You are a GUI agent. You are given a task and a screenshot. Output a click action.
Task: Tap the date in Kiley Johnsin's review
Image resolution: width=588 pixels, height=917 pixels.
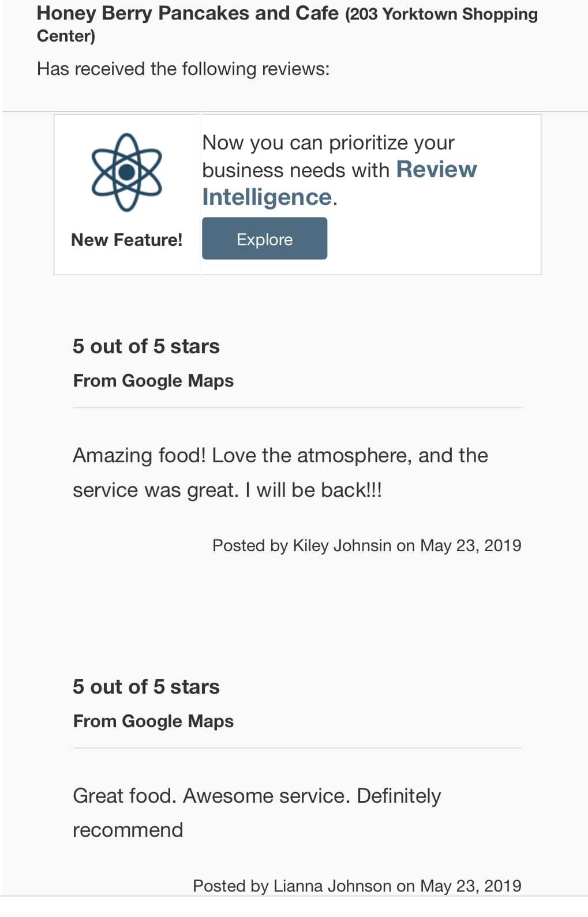tap(470, 545)
